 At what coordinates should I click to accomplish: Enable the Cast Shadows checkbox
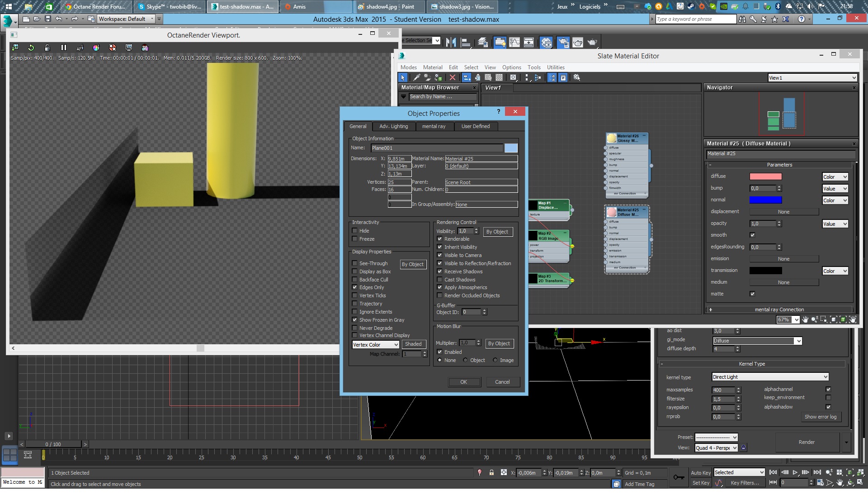(439, 280)
